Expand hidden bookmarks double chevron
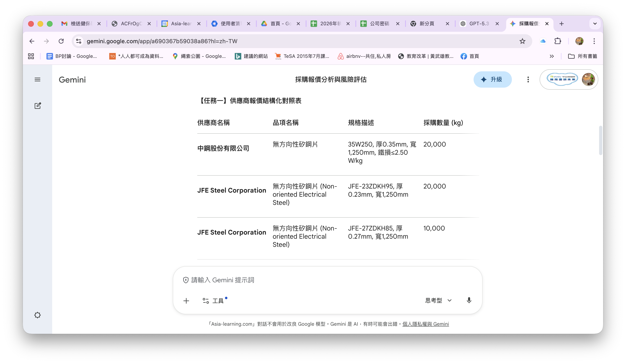626x364 pixels. tap(551, 56)
